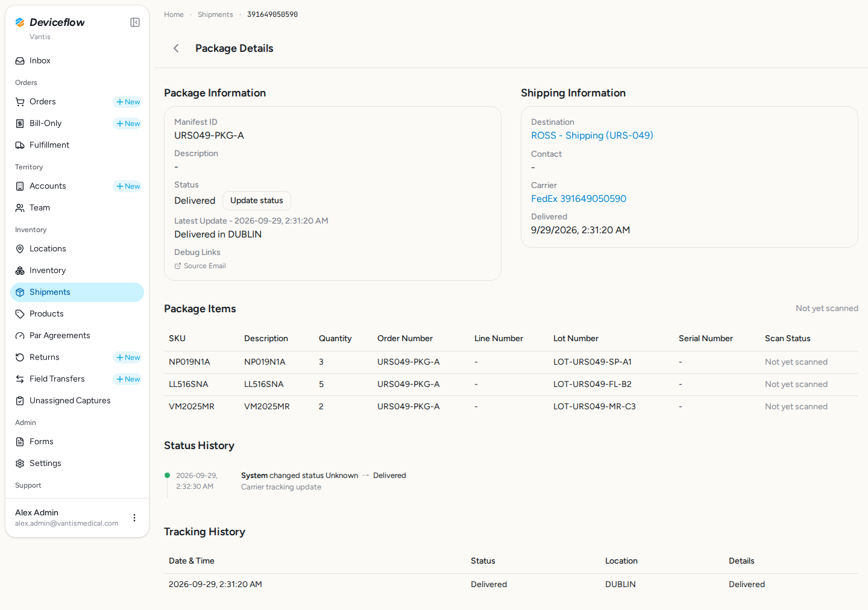Click the Deviceflow logo
The height and width of the screenshot is (610, 868).
coord(50,22)
